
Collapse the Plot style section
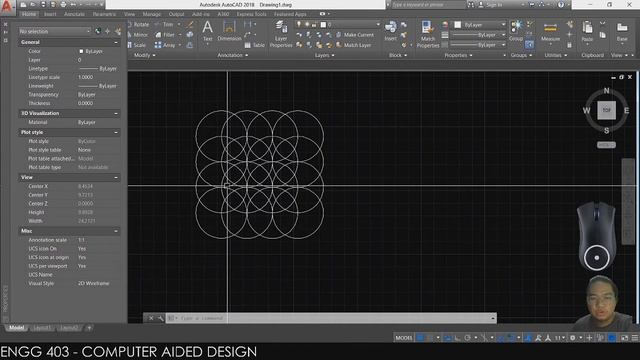116,133
